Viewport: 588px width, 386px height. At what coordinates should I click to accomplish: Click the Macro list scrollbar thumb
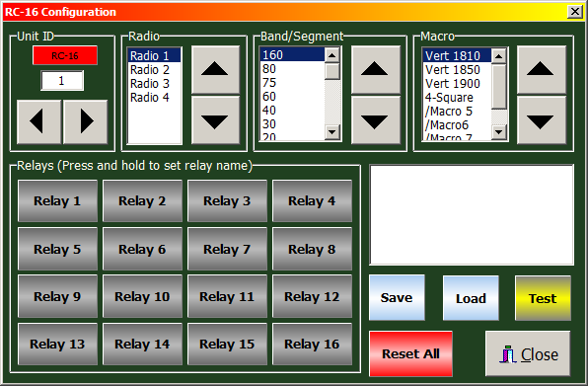499,87
